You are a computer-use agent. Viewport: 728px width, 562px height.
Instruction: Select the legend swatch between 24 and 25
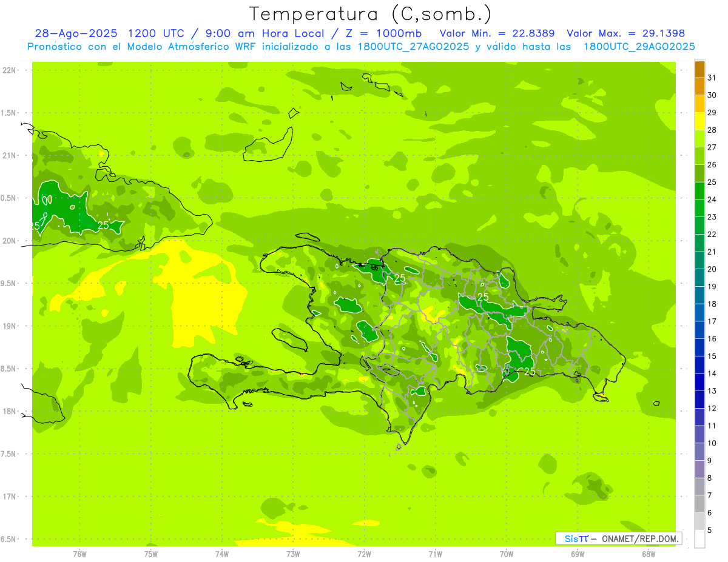pyautogui.click(x=699, y=191)
